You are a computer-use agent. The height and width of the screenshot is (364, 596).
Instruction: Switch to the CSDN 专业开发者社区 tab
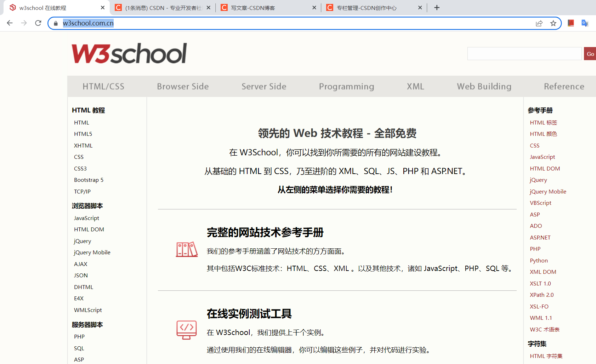pyautogui.click(x=163, y=8)
